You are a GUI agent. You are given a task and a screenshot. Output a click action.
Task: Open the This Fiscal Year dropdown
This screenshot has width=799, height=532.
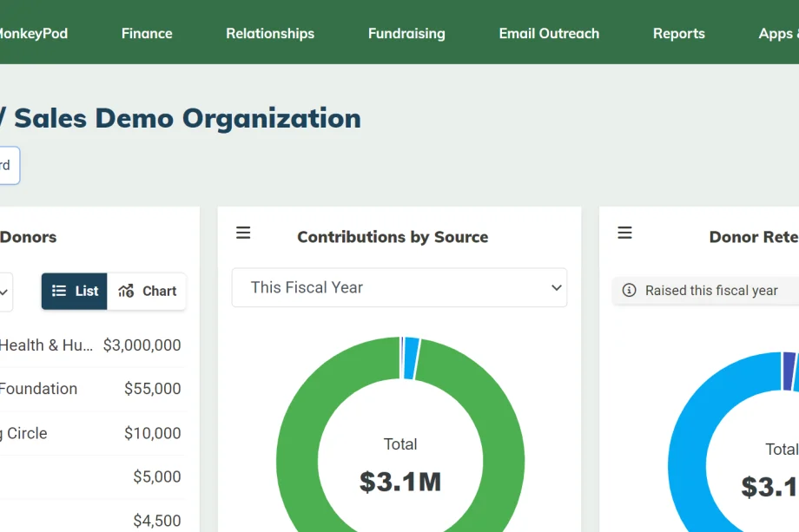click(x=399, y=287)
